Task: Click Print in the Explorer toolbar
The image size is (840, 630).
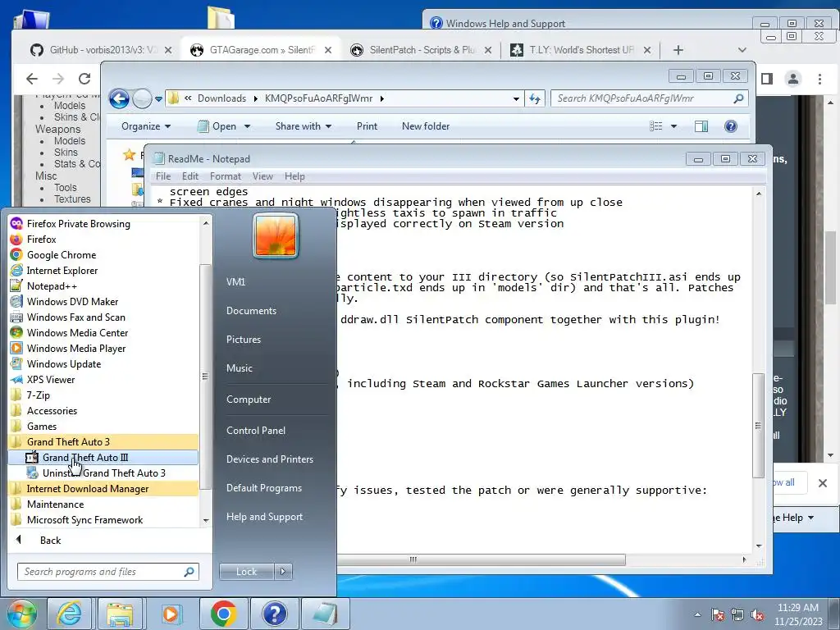Action: coord(367,126)
